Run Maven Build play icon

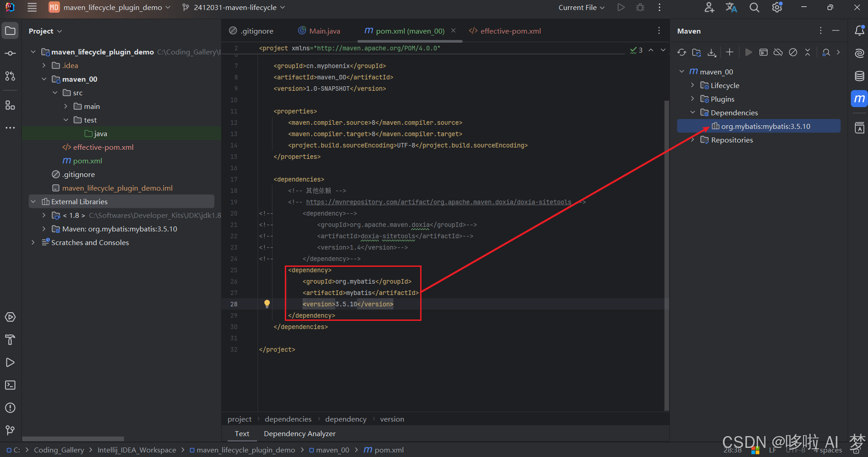pos(749,52)
